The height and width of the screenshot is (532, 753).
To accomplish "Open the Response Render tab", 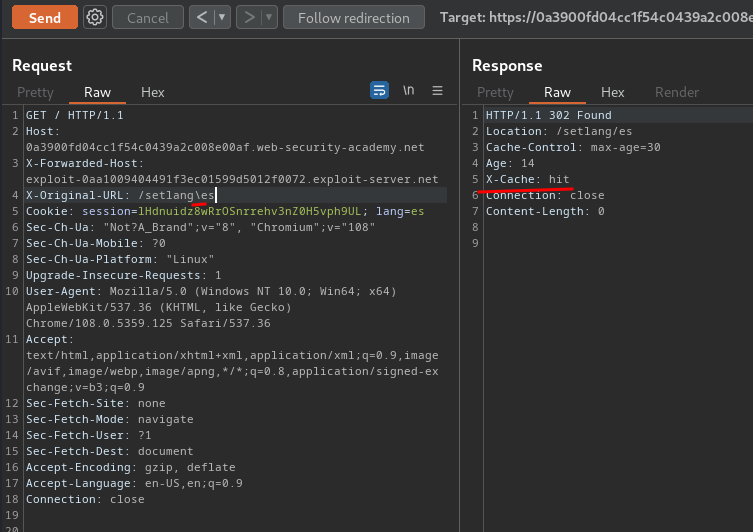I will pyautogui.click(x=677, y=92).
